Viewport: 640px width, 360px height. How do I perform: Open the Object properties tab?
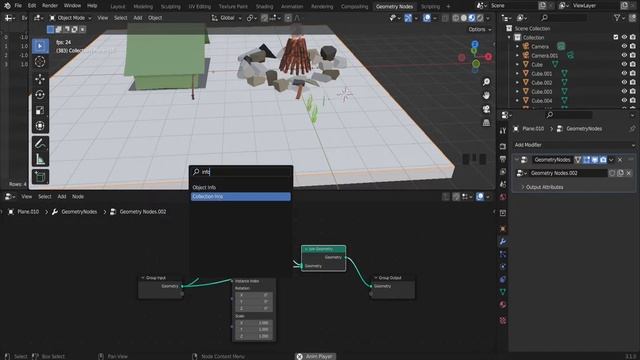click(x=503, y=228)
